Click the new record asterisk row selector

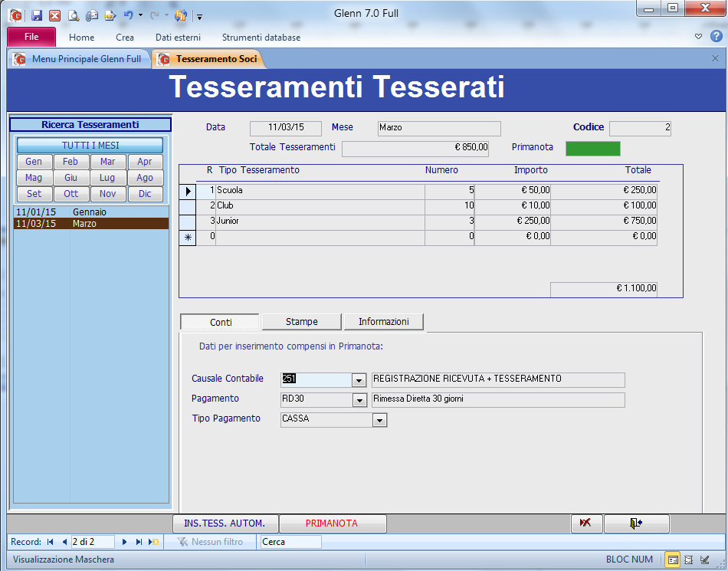coord(188,238)
